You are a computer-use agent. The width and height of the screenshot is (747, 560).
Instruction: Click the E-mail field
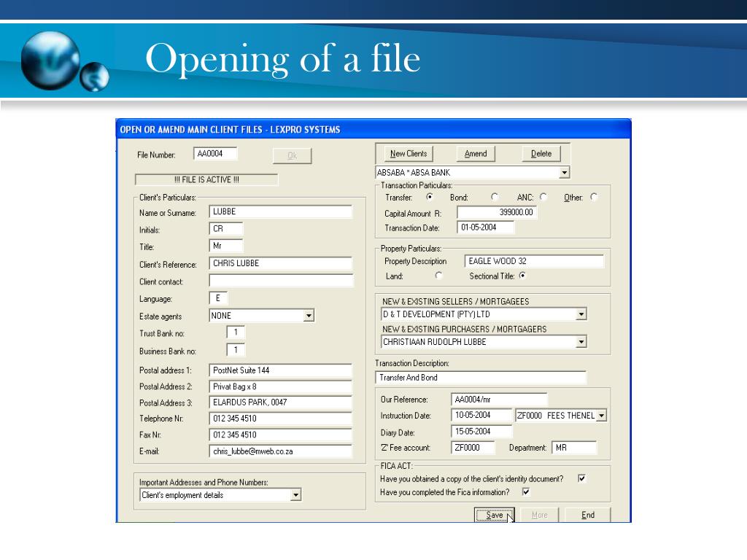281,451
